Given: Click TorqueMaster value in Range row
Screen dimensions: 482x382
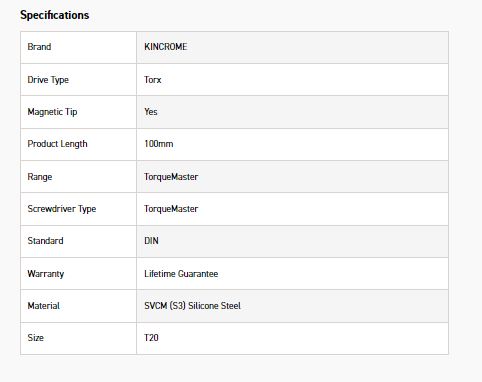Looking at the screenshot, I should [x=171, y=177].
